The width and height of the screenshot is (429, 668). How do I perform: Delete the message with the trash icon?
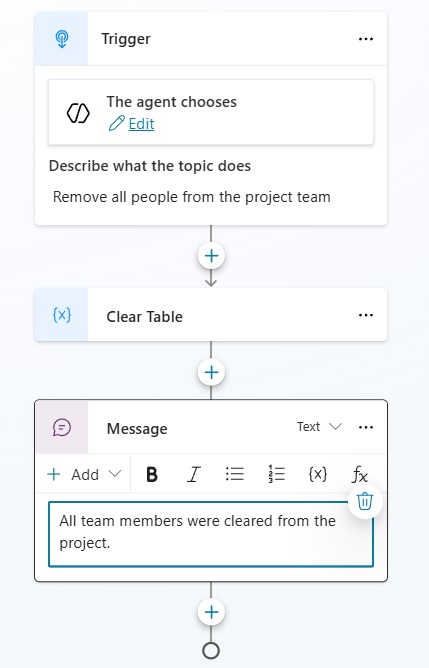[365, 501]
